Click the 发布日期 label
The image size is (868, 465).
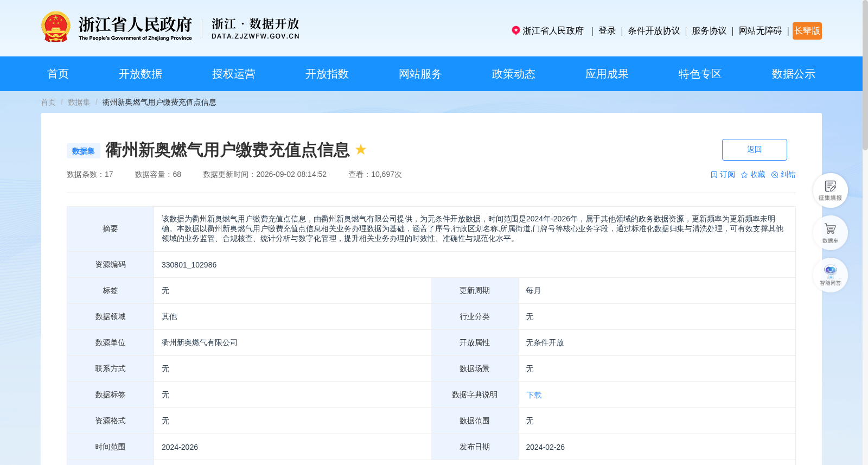[x=475, y=447]
